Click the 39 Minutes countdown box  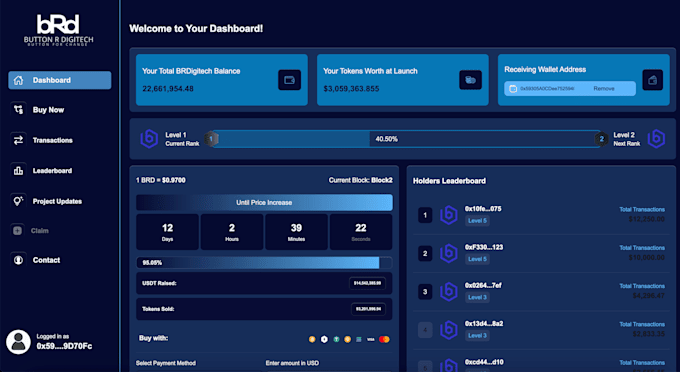[296, 232]
